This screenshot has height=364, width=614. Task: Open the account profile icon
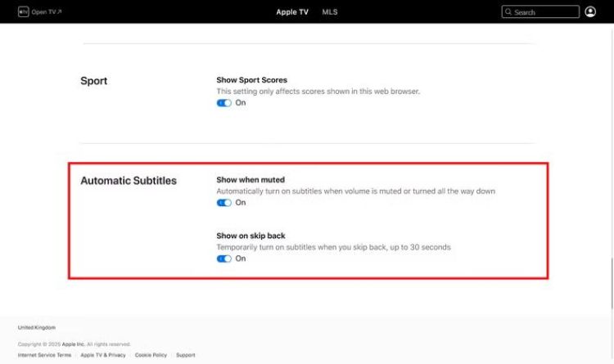[590, 12]
